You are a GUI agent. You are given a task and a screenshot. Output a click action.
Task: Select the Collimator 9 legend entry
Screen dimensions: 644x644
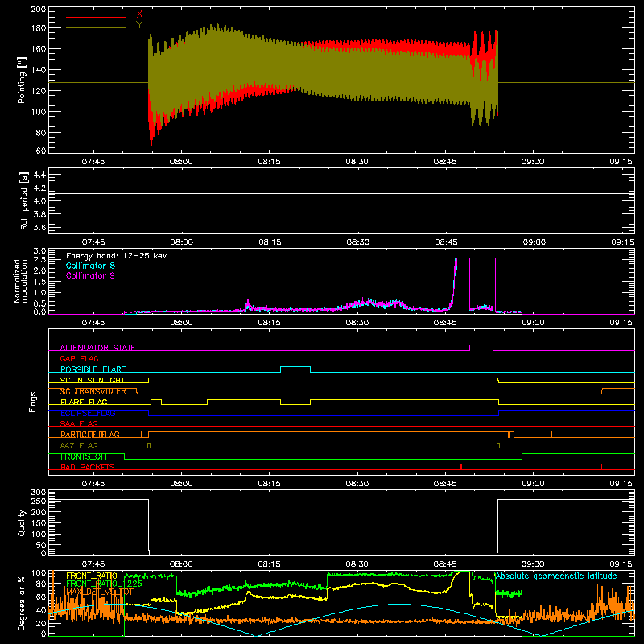(90, 275)
